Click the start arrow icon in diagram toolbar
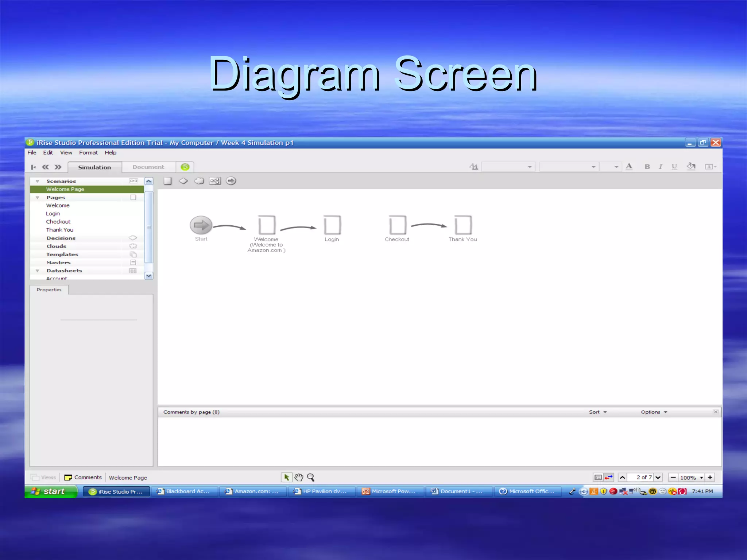This screenshot has width=747, height=560. click(x=231, y=181)
